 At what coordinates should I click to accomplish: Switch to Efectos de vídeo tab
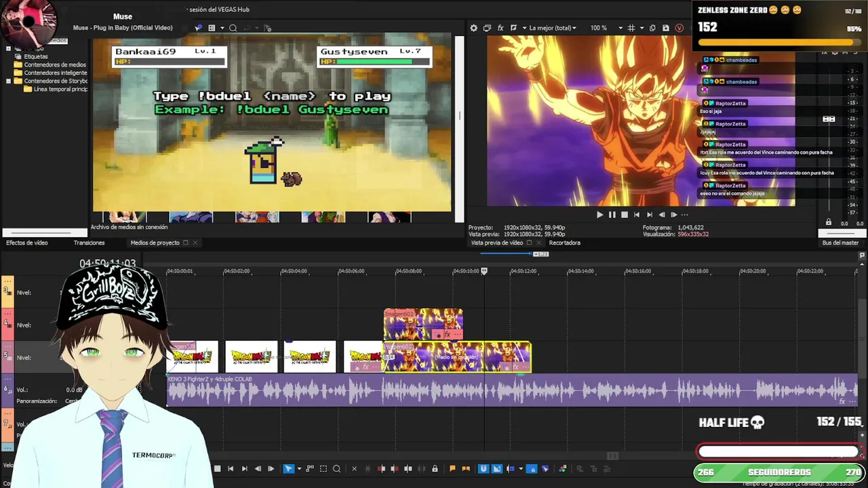[x=27, y=243]
